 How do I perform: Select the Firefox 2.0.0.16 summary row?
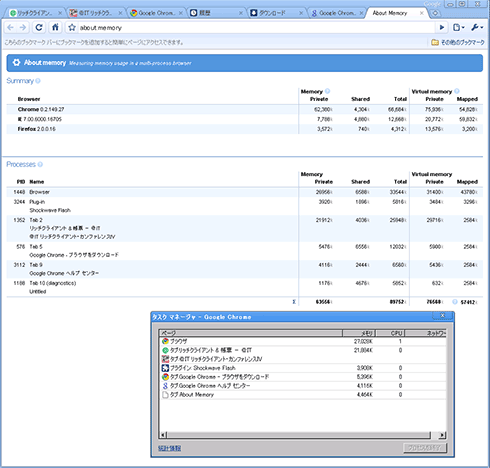tap(244, 129)
